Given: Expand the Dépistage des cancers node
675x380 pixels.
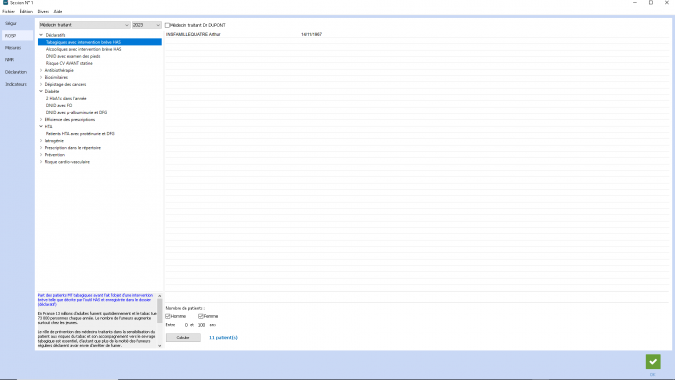Looking at the screenshot, I should click(41, 84).
